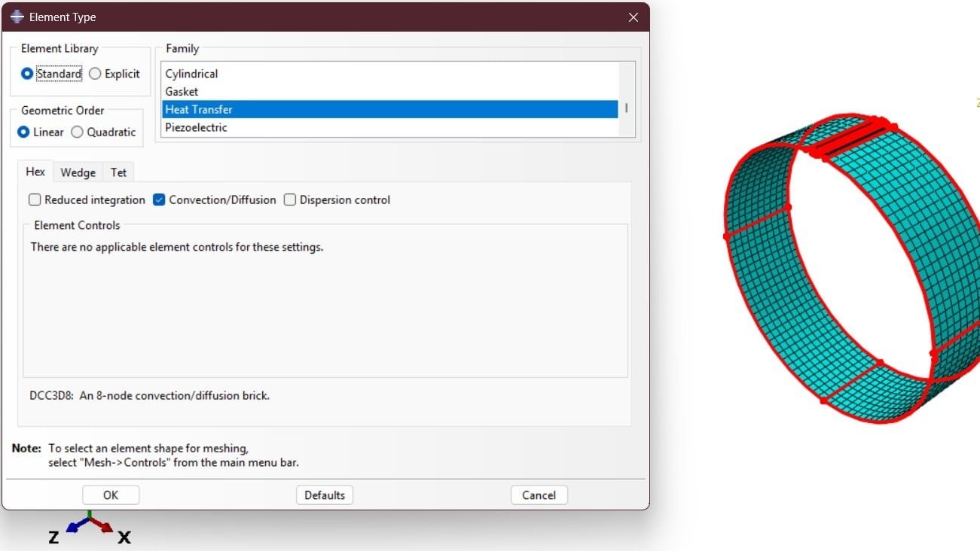Switch to the Wedge tab

click(x=78, y=172)
